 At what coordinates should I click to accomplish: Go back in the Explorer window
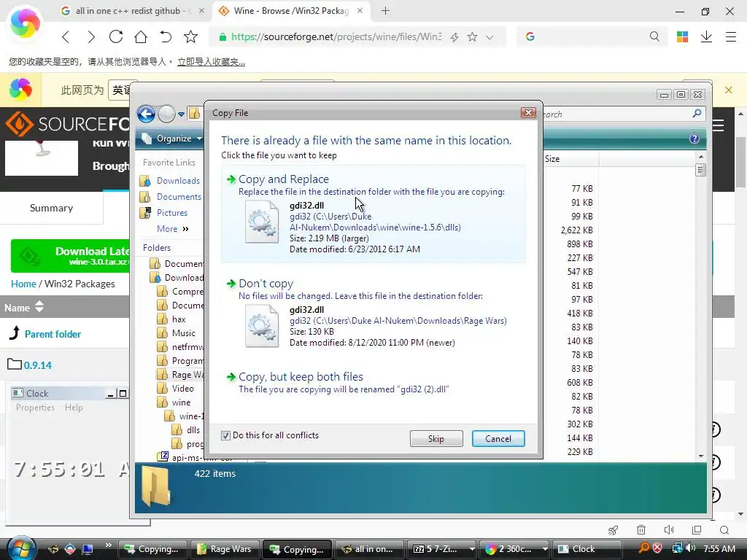pos(146,114)
